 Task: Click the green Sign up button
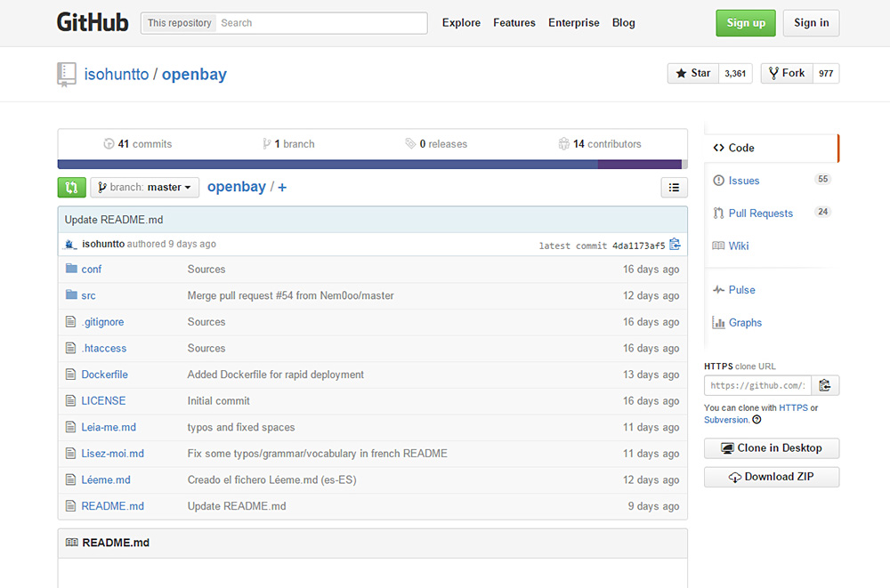(x=746, y=23)
